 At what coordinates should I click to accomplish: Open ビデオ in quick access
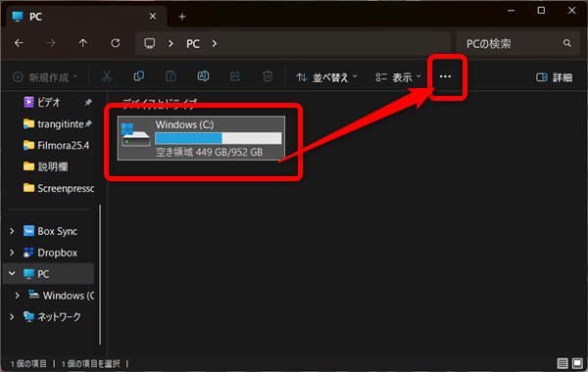(49, 102)
